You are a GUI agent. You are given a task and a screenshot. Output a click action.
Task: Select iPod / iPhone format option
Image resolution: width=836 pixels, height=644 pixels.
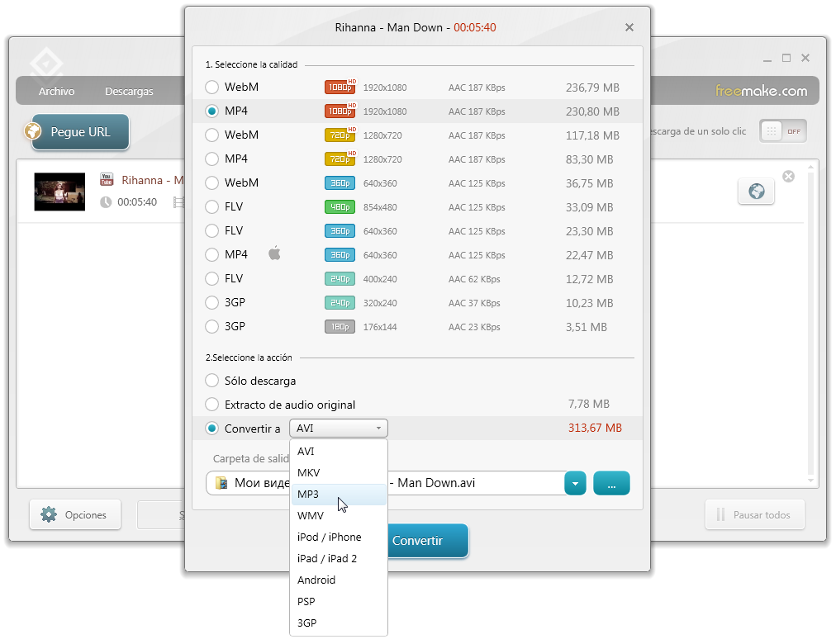point(339,537)
